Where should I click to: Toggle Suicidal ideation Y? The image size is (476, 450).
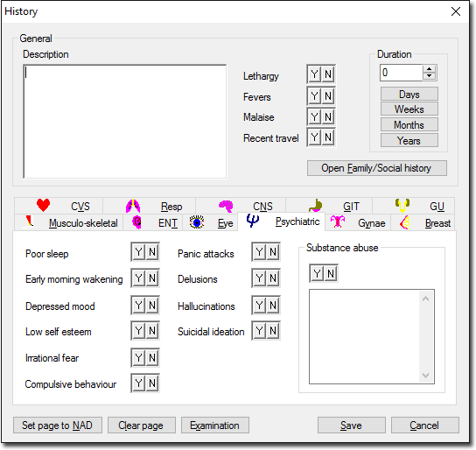pyautogui.click(x=260, y=331)
